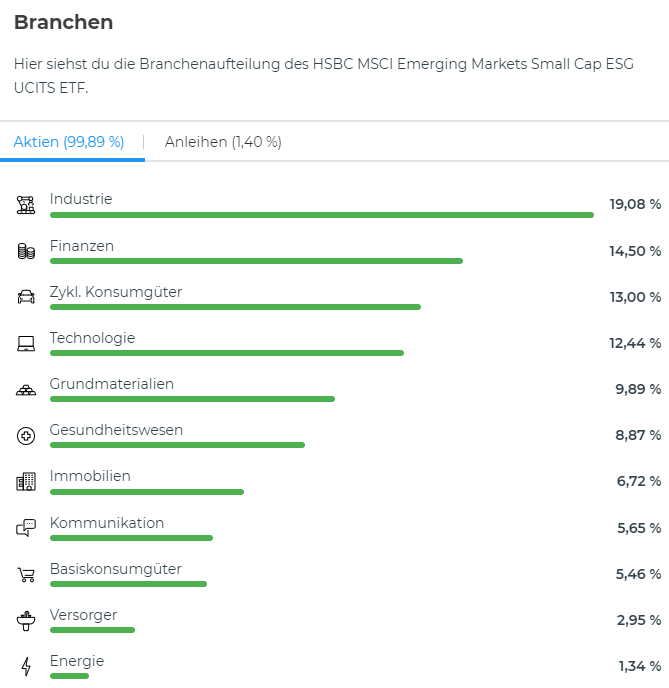669x688 pixels.
Task: Click the Zykl. Konsumgüter car icon
Action: click(x=26, y=297)
